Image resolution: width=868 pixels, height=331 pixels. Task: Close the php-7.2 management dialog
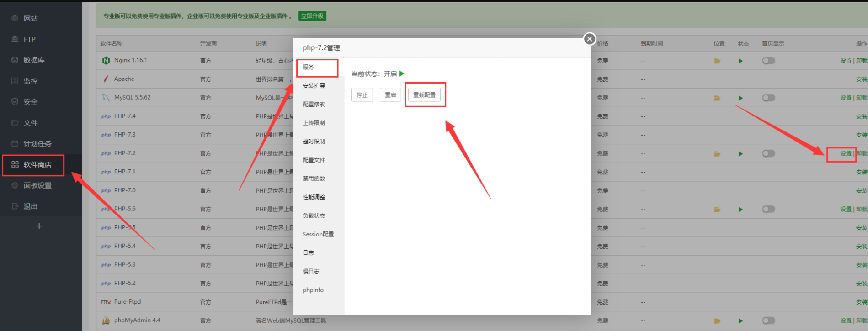(x=590, y=39)
